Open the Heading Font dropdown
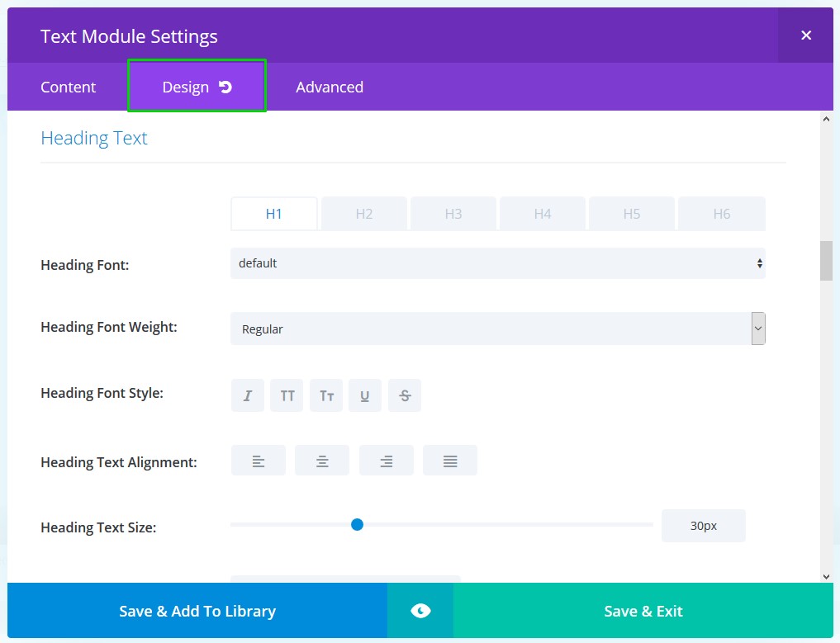The height and width of the screenshot is (643, 840). pyautogui.click(x=497, y=263)
